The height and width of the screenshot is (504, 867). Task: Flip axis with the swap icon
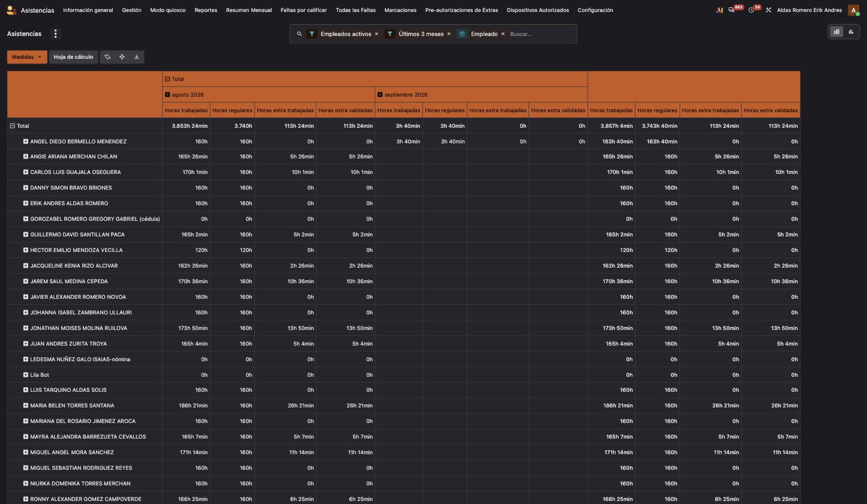[107, 57]
